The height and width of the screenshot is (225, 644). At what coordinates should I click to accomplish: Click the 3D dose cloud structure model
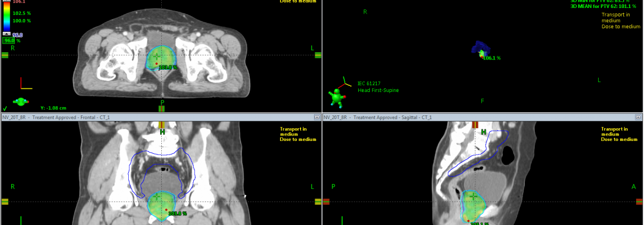click(480, 49)
